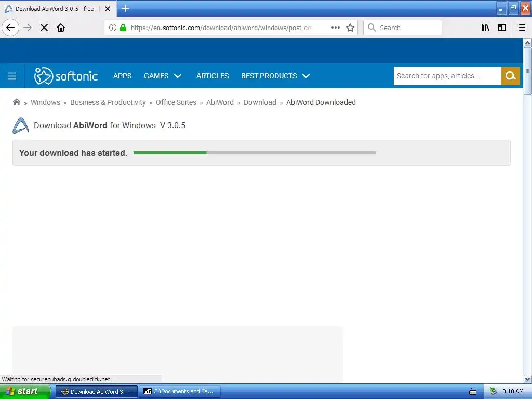Bookmark this page with the star icon

pos(350,28)
